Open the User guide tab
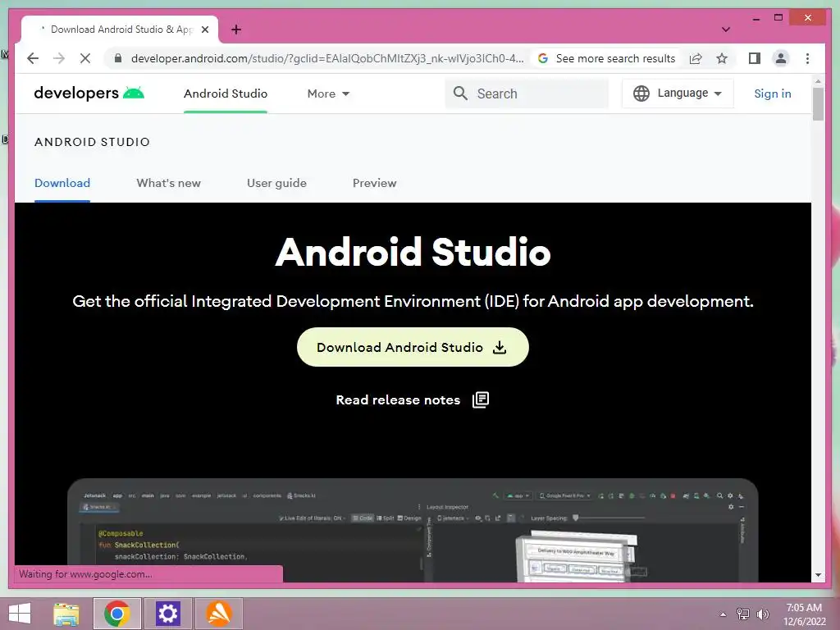This screenshot has height=630, width=840. click(276, 183)
